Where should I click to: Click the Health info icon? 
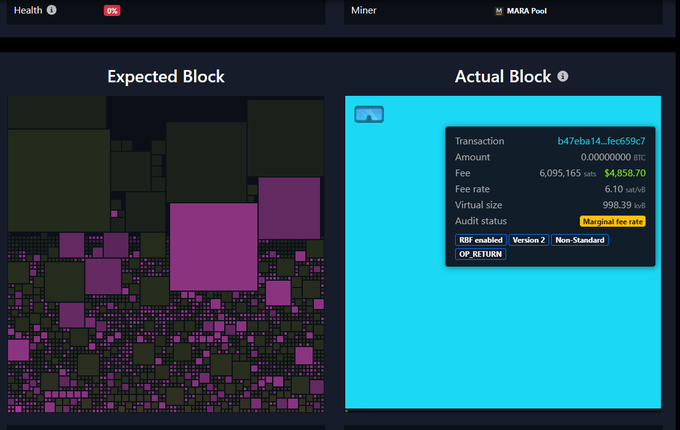click(x=52, y=10)
